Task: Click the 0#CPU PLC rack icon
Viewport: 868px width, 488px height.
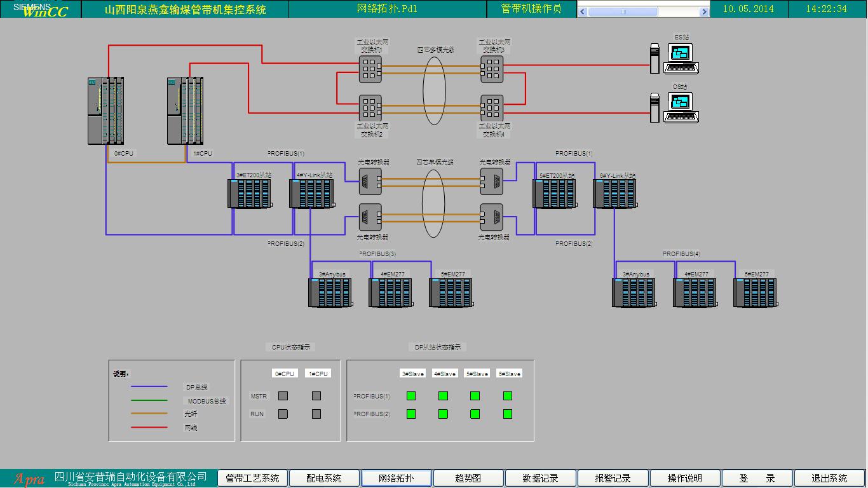Action: tap(105, 111)
